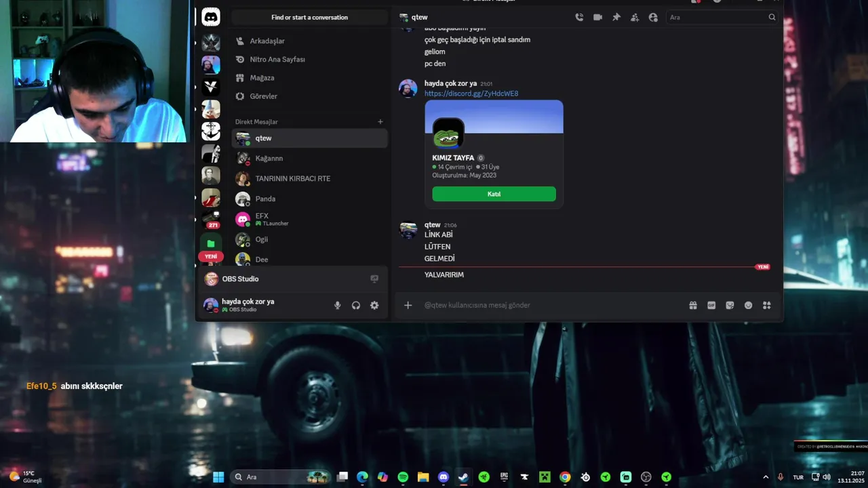Click the OBS Studio activity stream icon

coord(374,279)
